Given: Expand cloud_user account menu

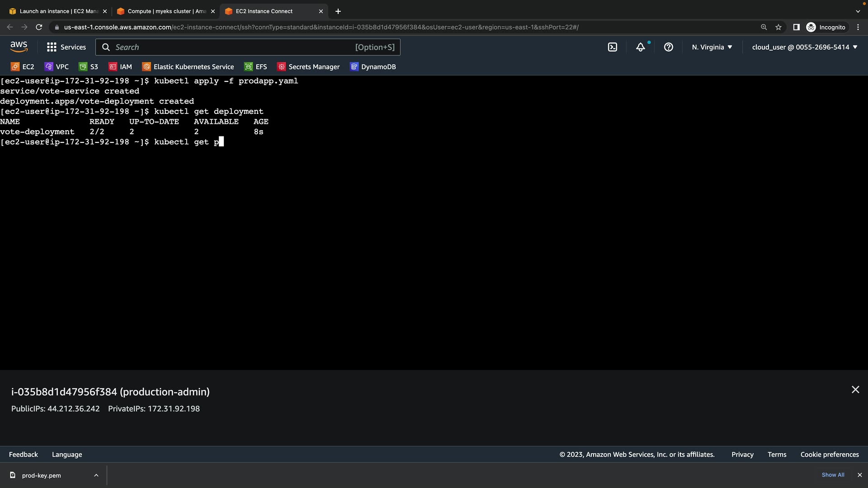Looking at the screenshot, I should (x=804, y=47).
